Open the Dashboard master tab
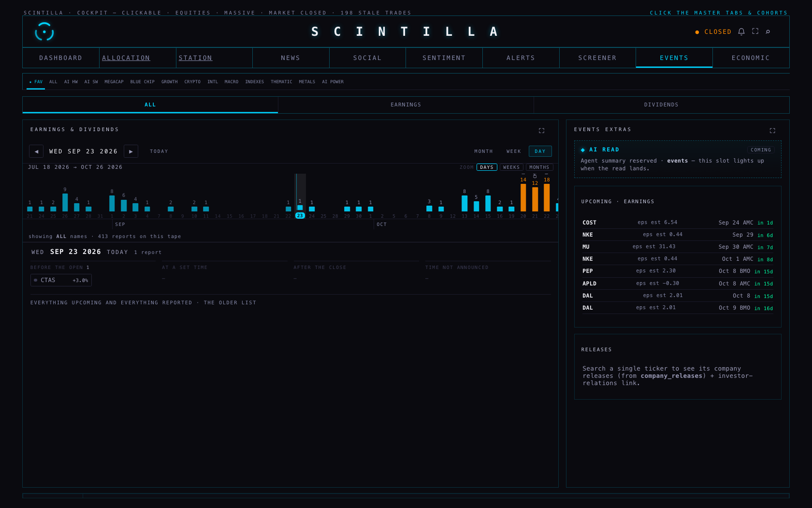Image resolution: width=812 pixels, height=508 pixels. pos(61,58)
